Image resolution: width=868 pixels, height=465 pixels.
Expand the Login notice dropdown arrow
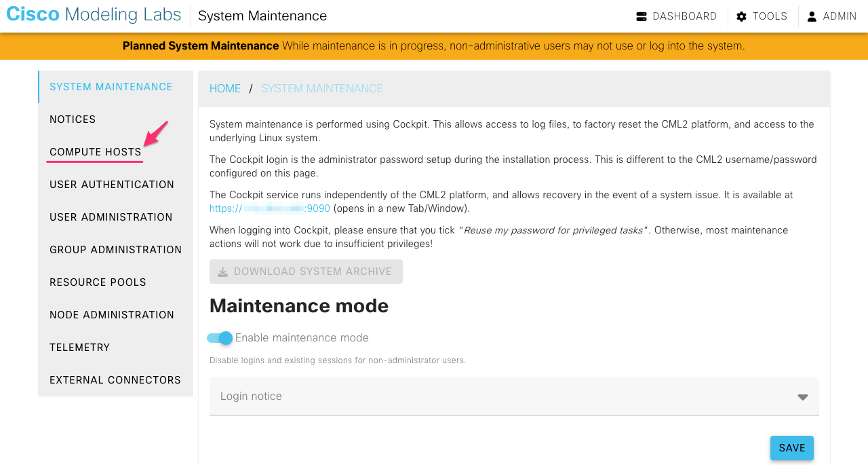(803, 397)
